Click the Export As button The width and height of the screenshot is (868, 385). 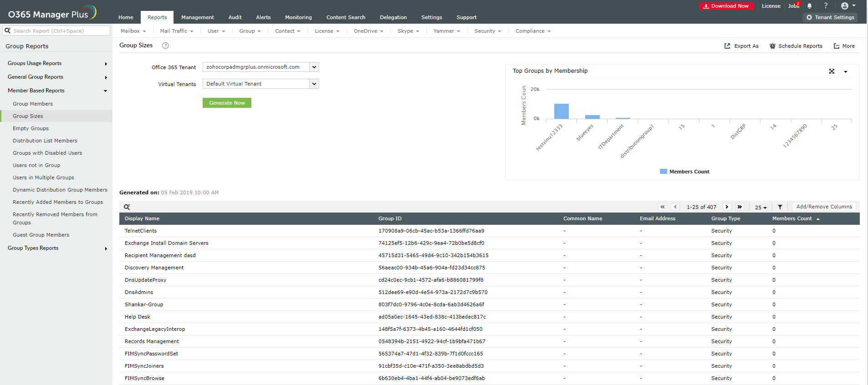[741, 46]
